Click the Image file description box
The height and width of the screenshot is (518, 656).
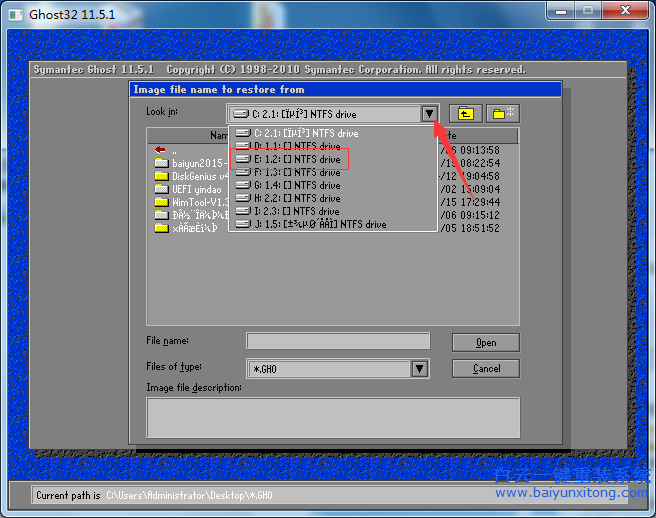click(333, 417)
